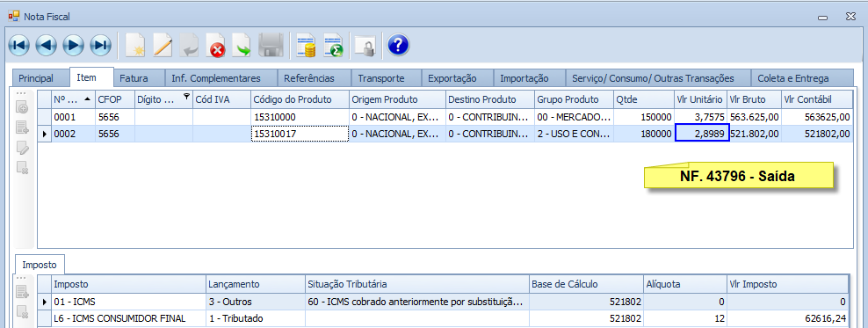868x328 pixels.
Task: Click the 60 - ICMS cobrado anteriormente cell
Action: tap(417, 302)
